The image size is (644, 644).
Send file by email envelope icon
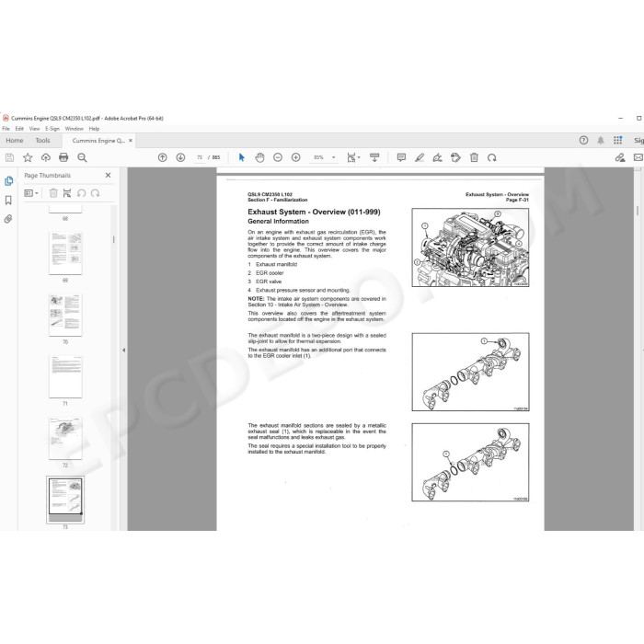coord(638,157)
